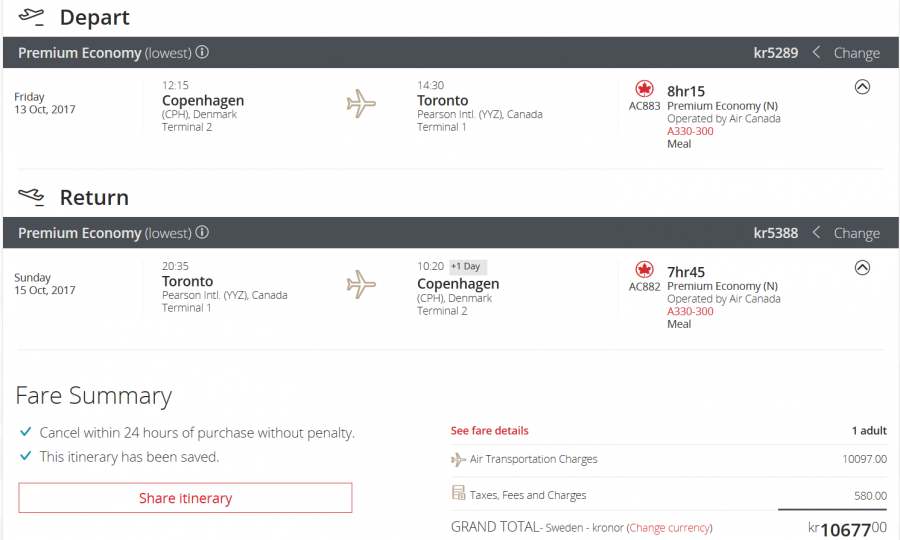Collapse the AC883 departing flight details
Viewport: 900px width, 540px height.
pos(862,87)
